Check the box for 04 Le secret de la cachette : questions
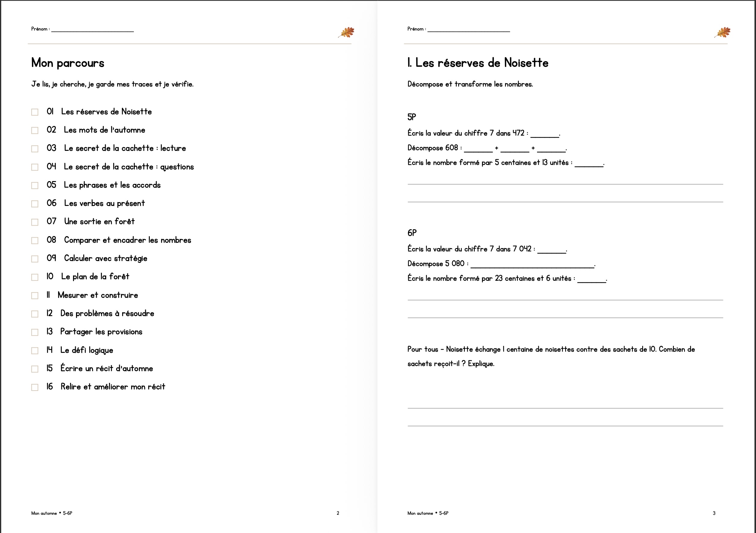The width and height of the screenshot is (756, 533). [34, 167]
